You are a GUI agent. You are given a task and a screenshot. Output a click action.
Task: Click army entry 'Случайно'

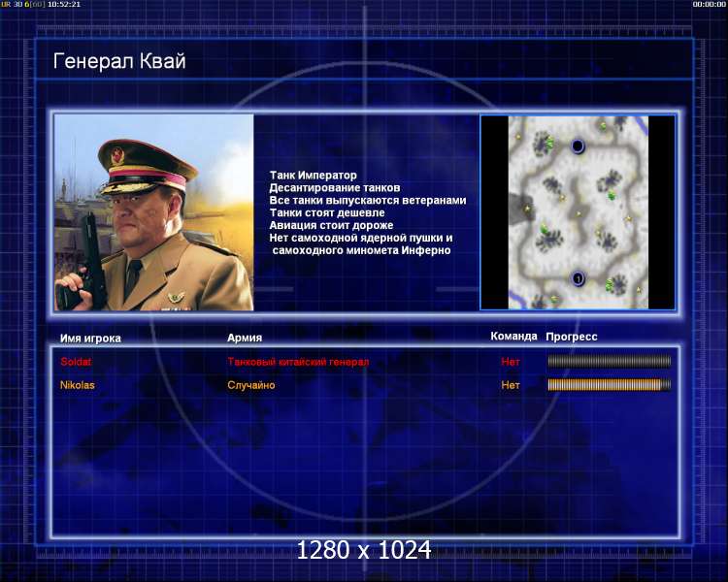click(251, 385)
